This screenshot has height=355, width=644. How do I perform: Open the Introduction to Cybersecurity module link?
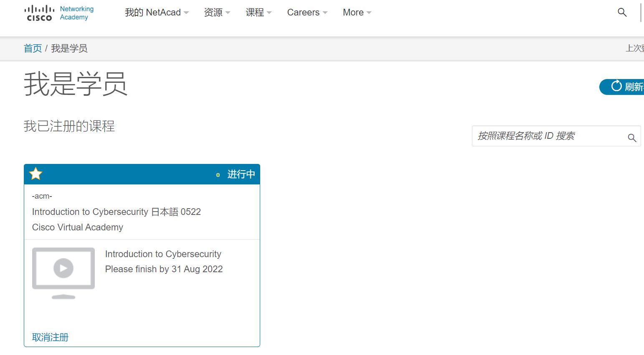click(163, 254)
